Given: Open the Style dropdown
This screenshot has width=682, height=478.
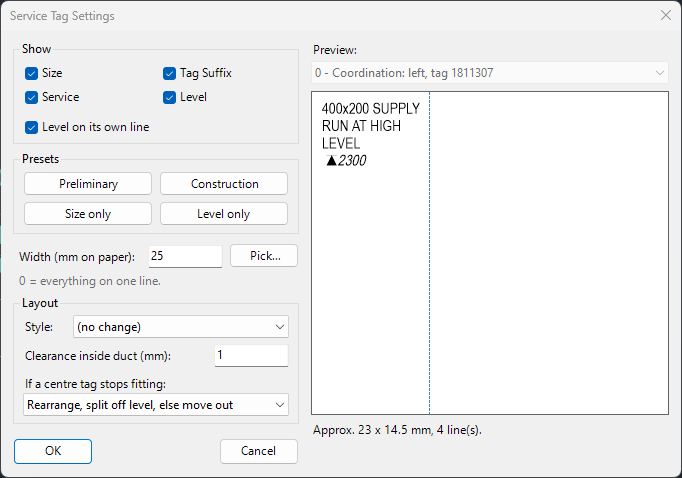Looking at the screenshot, I should pos(181,327).
